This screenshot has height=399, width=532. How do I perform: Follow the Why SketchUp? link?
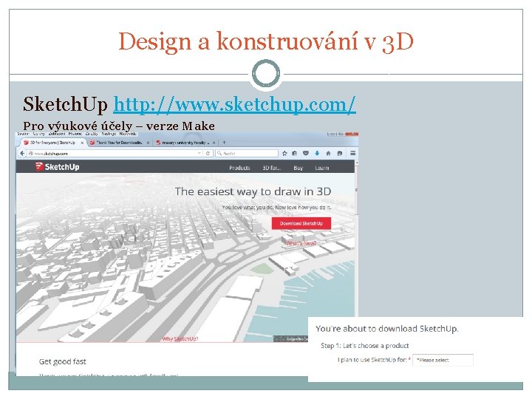(x=180, y=338)
